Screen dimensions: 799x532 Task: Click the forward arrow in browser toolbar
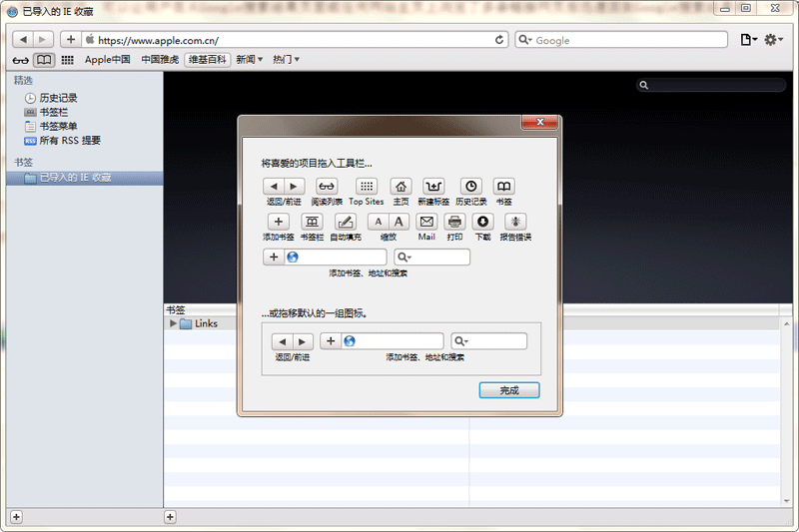coord(43,39)
